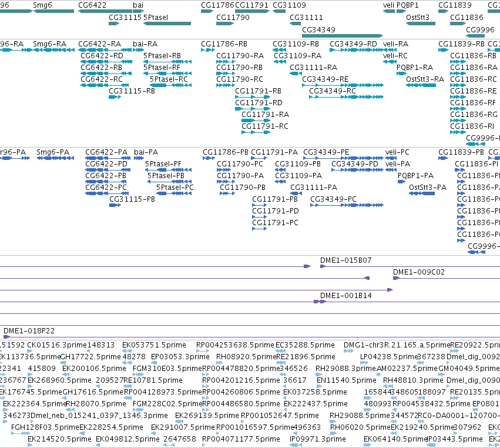Select EST EK049812.5prime label
This screenshot has width=500, height=448.
point(127,439)
